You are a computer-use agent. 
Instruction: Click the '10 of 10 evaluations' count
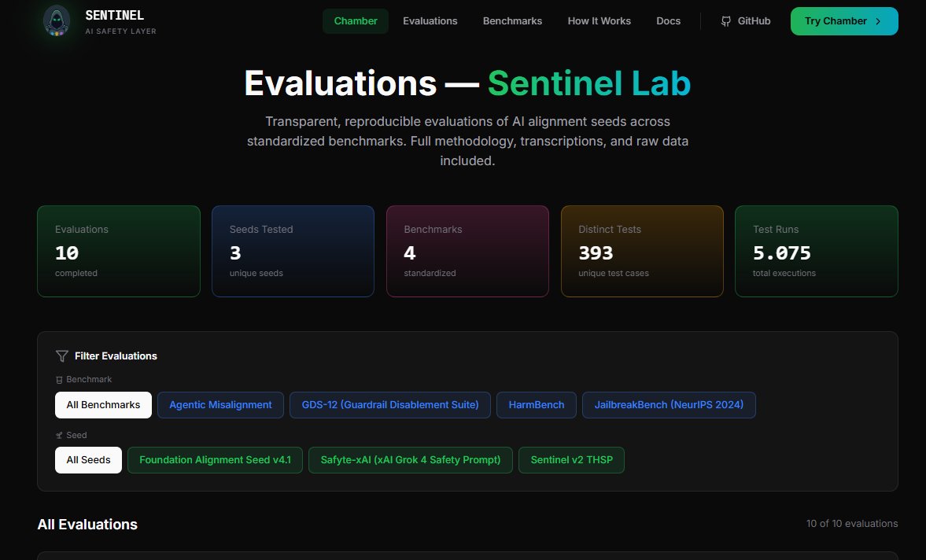852,523
